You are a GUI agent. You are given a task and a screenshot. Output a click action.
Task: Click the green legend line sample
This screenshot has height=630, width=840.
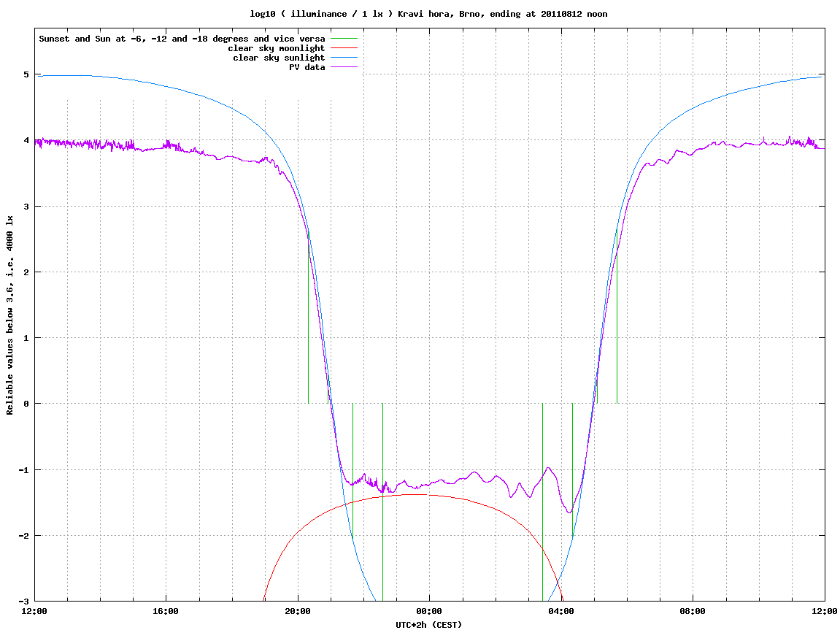coord(344,39)
